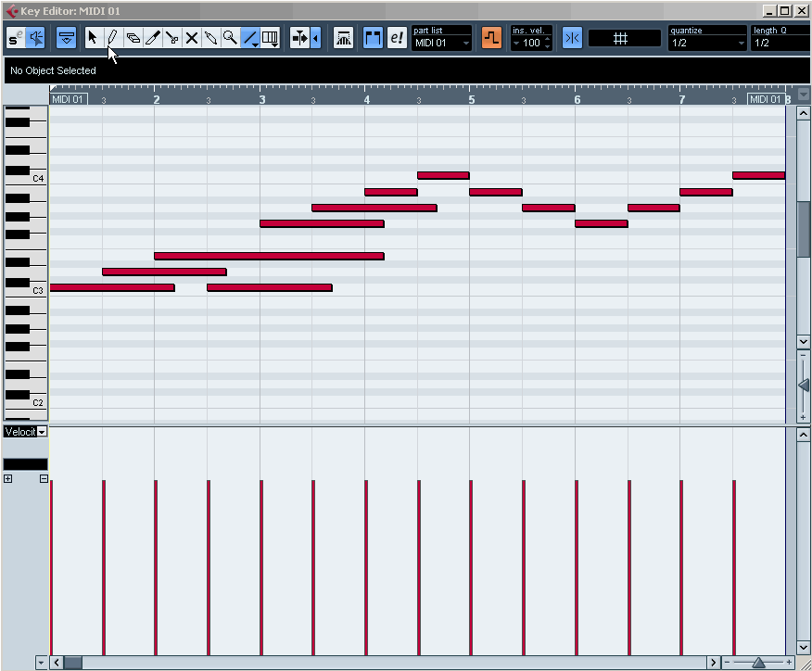Open the part list MIDI 01 dropdown

442,43
